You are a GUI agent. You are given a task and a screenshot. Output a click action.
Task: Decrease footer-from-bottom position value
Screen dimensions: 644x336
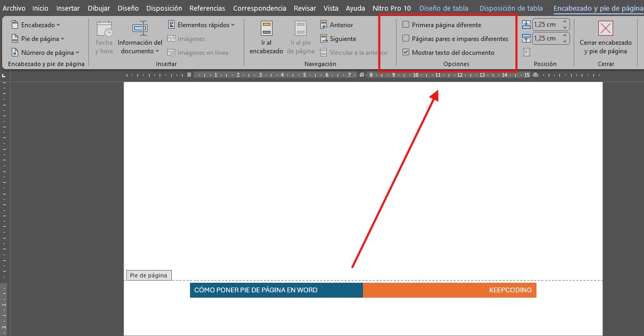click(x=565, y=41)
